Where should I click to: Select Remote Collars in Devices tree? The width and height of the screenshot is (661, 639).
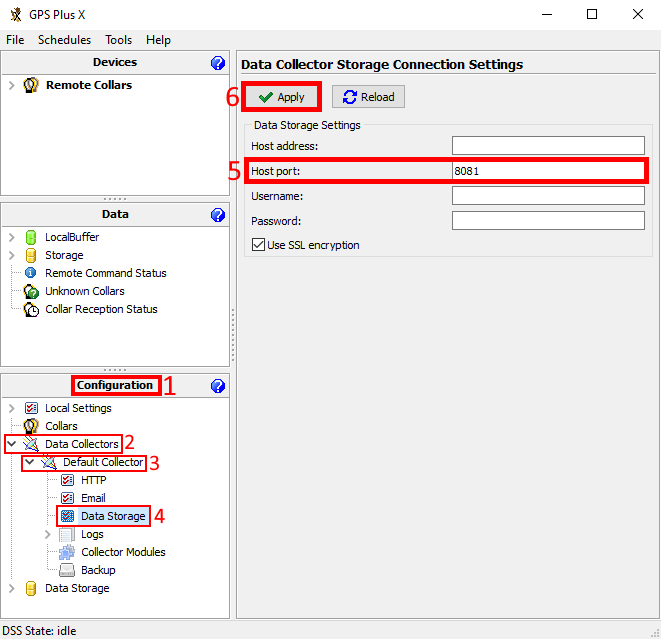coord(89,85)
